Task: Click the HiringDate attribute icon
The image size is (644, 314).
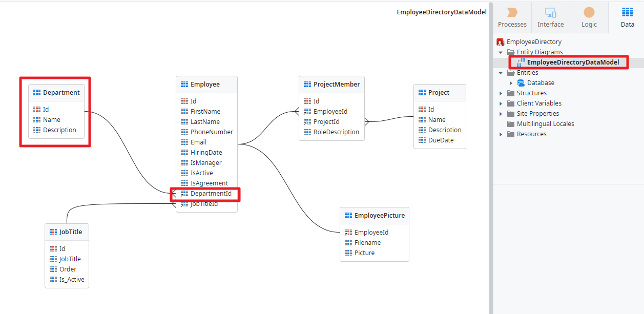Action: tap(184, 153)
